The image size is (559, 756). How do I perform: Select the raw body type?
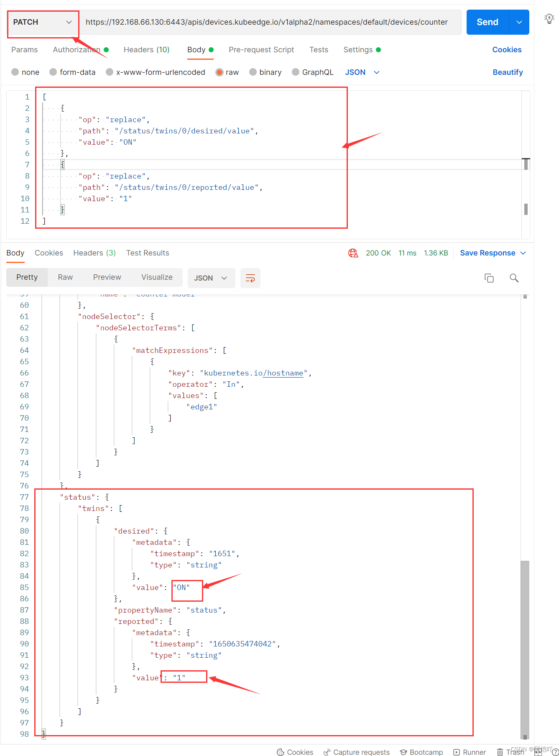[227, 72]
